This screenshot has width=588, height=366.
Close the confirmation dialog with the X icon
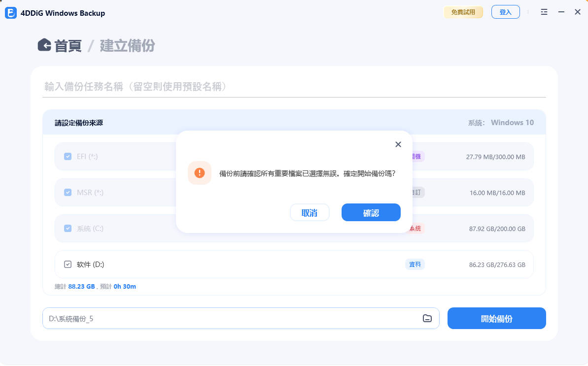[x=398, y=144]
